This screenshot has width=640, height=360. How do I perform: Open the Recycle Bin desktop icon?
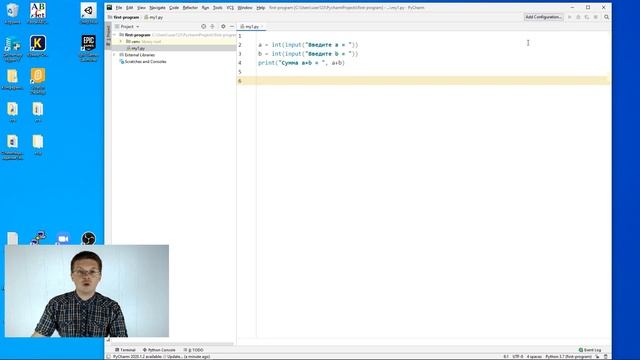[x=12, y=13]
